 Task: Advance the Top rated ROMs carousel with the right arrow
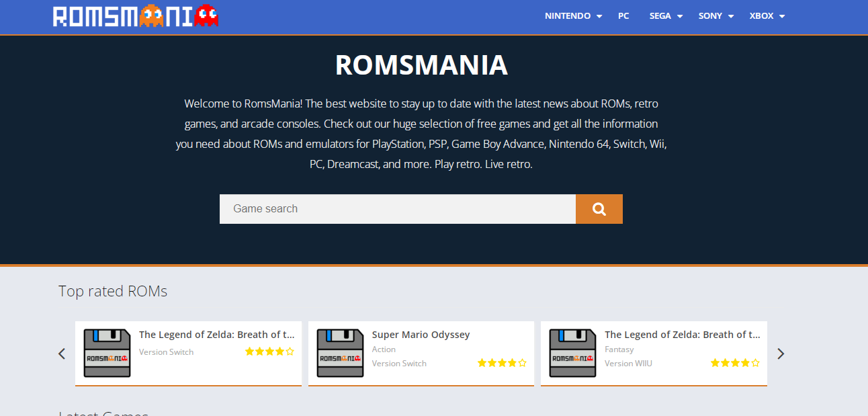click(x=780, y=353)
